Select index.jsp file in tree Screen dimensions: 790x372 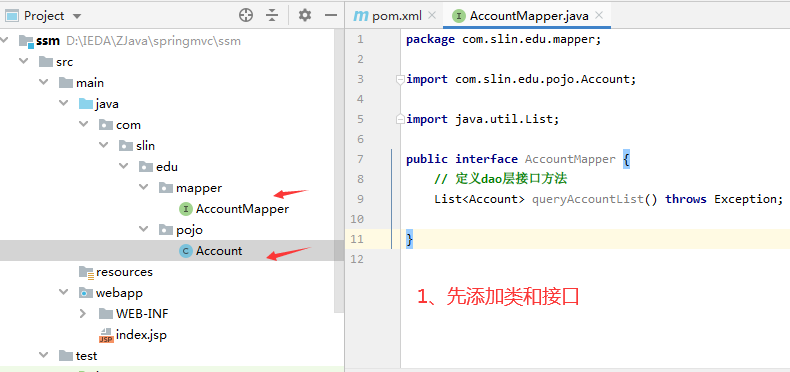click(x=141, y=334)
